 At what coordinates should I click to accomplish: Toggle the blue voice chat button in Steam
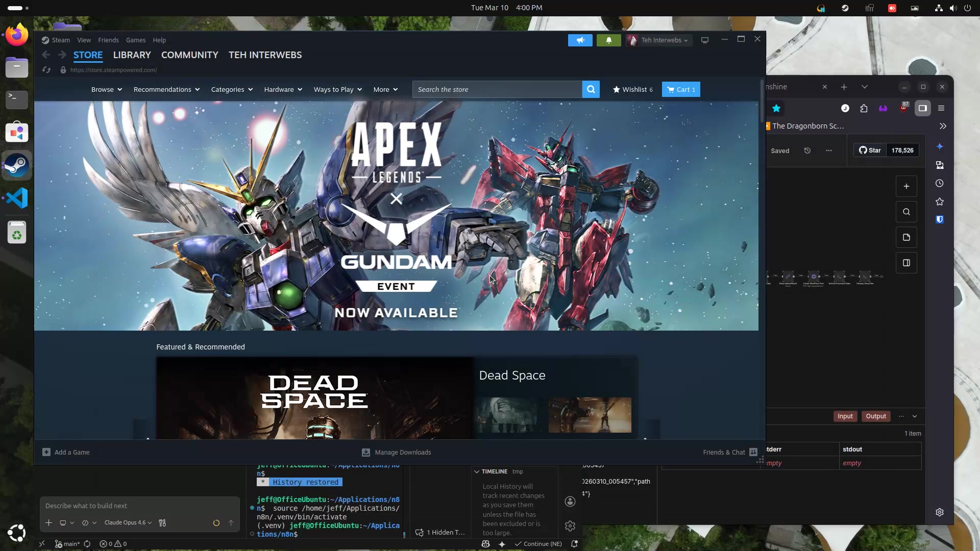pos(580,40)
